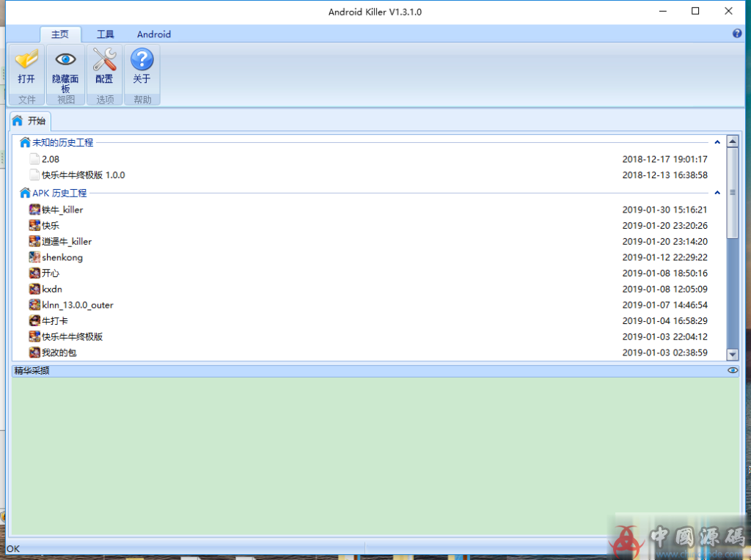Image resolution: width=751 pixels, height=560 pixels.
Task: Click the 铁牛_killer project icon
Action: (34, 210)
